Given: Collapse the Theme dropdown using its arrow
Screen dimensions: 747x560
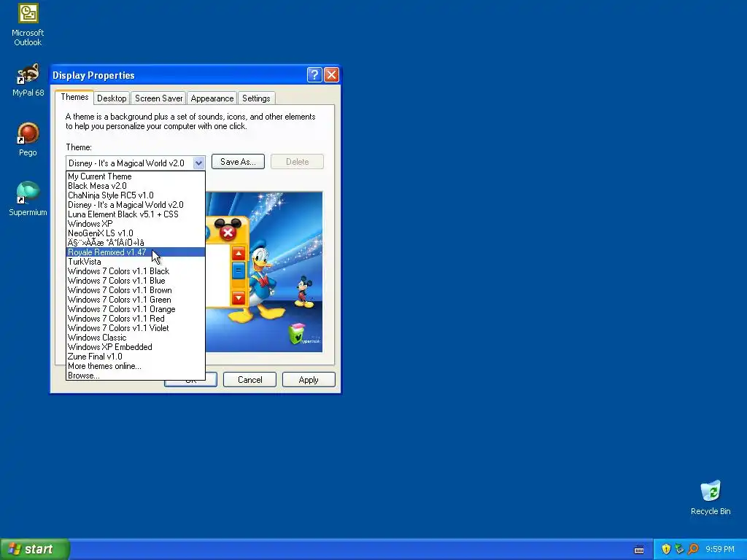Looking at the screenshot, I should (198, 163).
